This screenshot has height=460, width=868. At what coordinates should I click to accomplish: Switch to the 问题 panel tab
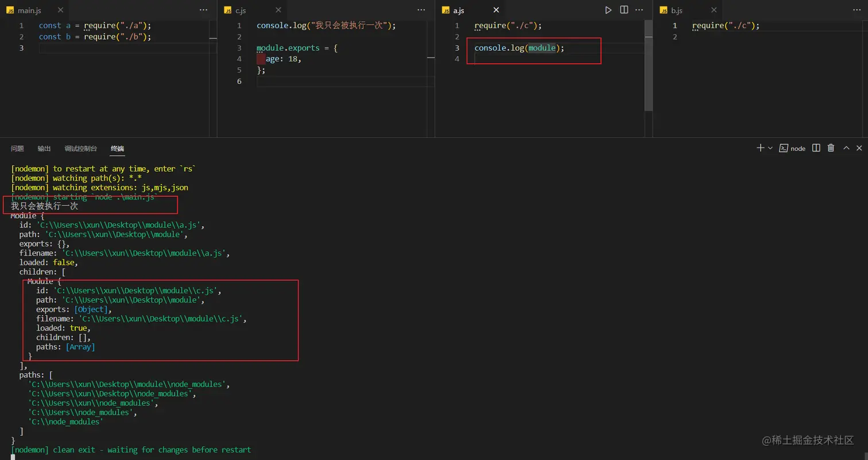tap(17, 149)
